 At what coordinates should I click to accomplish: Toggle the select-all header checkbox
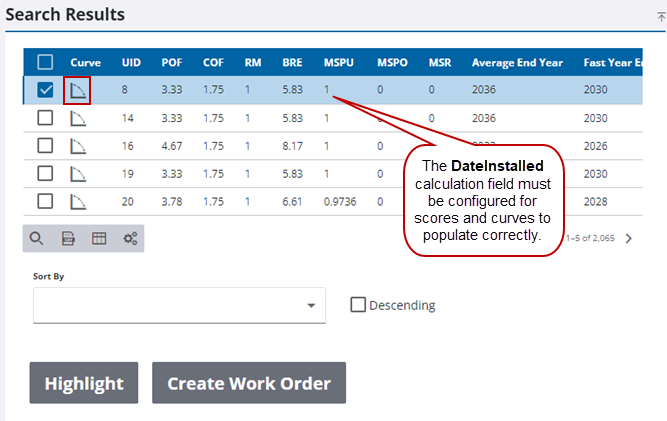tap(45, 62)
